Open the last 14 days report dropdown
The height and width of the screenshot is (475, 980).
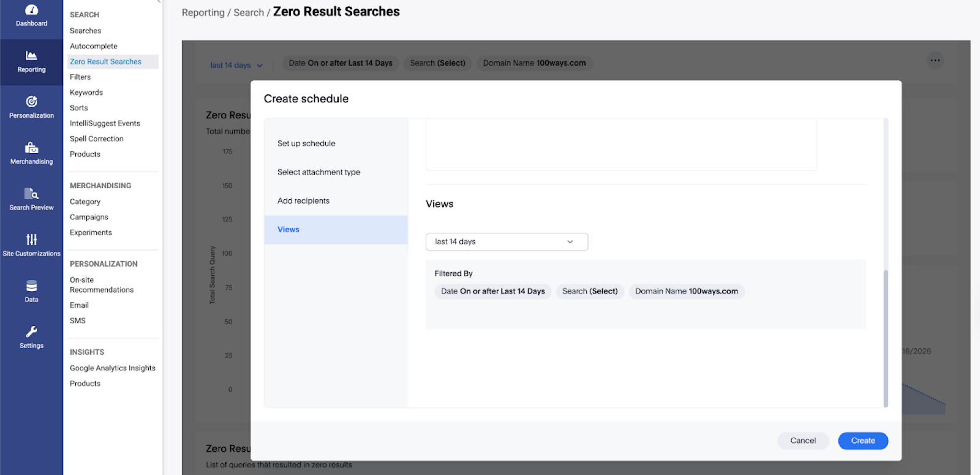236,66
